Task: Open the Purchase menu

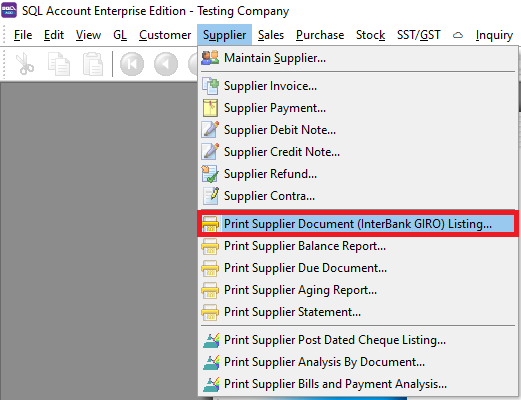Action: click(x=320, y=35)
